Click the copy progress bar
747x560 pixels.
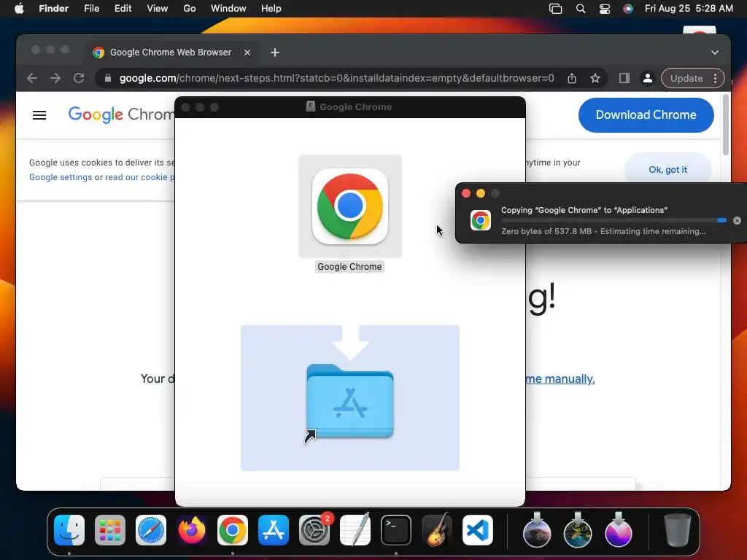[614, 220]
